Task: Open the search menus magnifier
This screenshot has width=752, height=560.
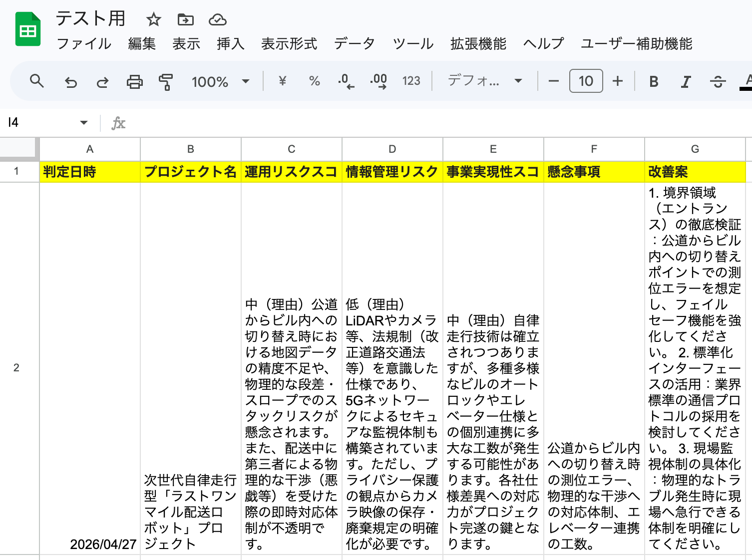Action: [37, 81]
